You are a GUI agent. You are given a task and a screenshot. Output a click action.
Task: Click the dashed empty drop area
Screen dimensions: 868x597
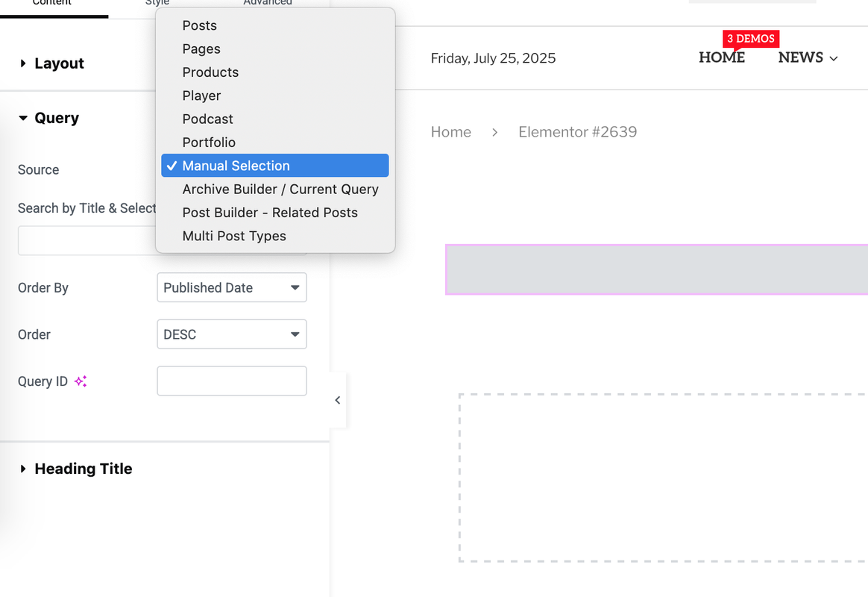tap(663, 478)
